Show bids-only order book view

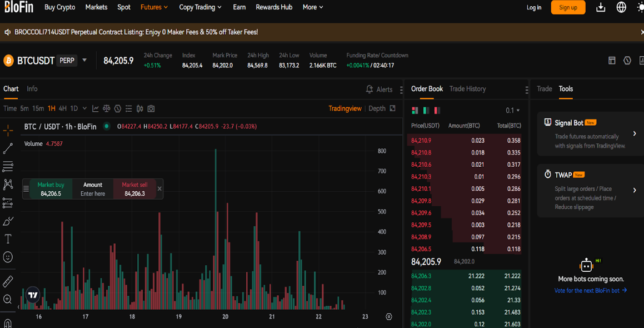coord(426,110)
